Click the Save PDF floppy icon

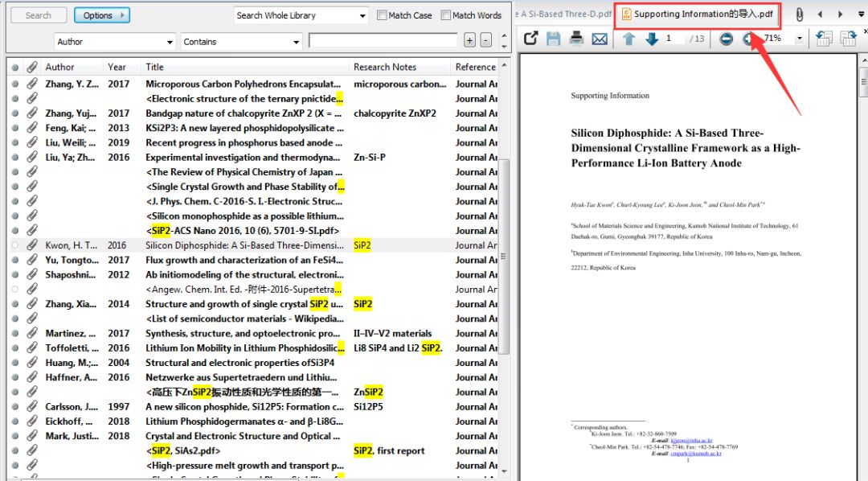[x=553, y=39]
